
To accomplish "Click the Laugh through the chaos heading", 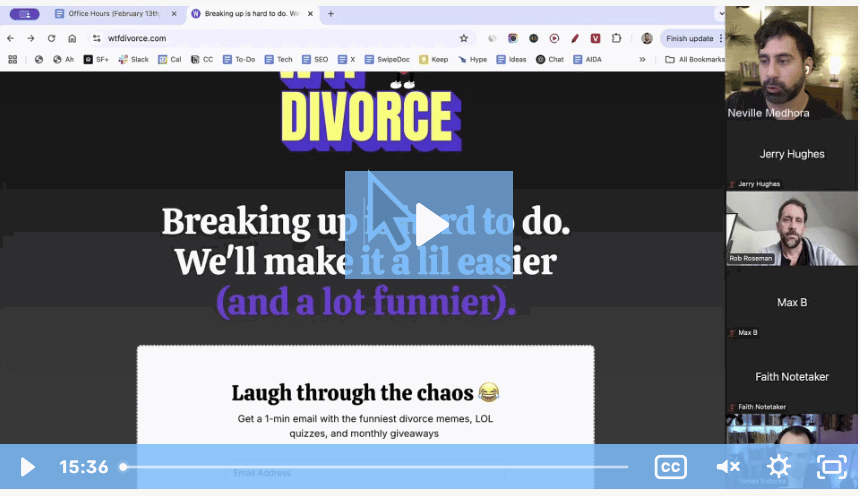I will click(x=365, y=393).
